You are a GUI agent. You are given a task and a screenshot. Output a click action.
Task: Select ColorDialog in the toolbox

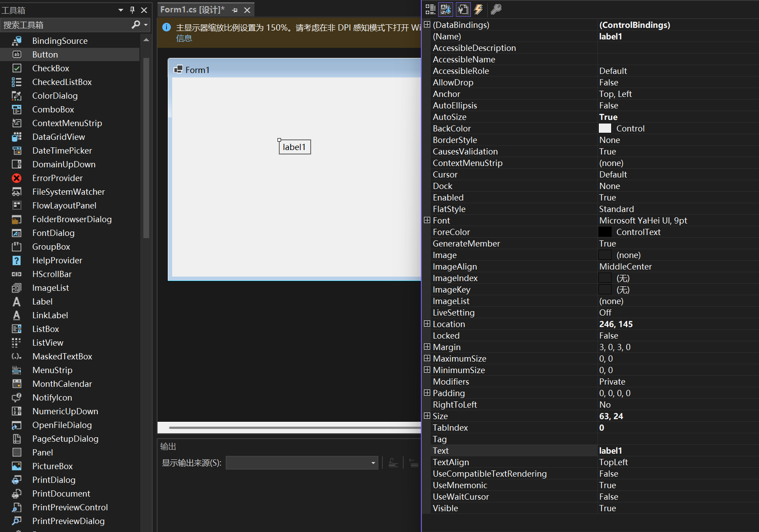pyautogui.click(x=70, y=96)
